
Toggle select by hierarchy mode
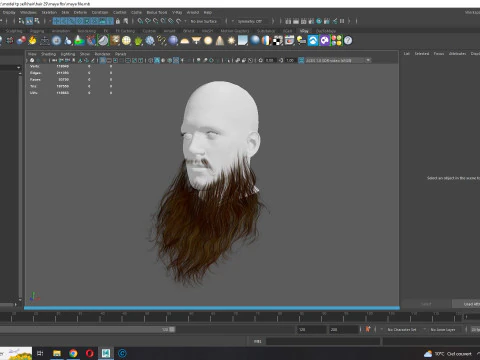pos(21,21)
